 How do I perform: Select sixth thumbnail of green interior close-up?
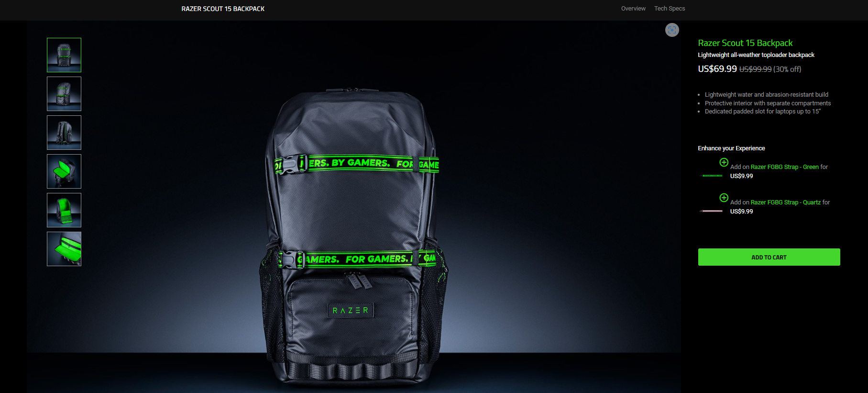pos(64,249)
